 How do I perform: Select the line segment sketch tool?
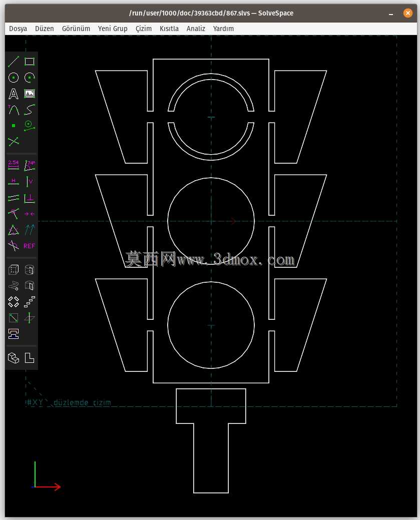point(14,62)
